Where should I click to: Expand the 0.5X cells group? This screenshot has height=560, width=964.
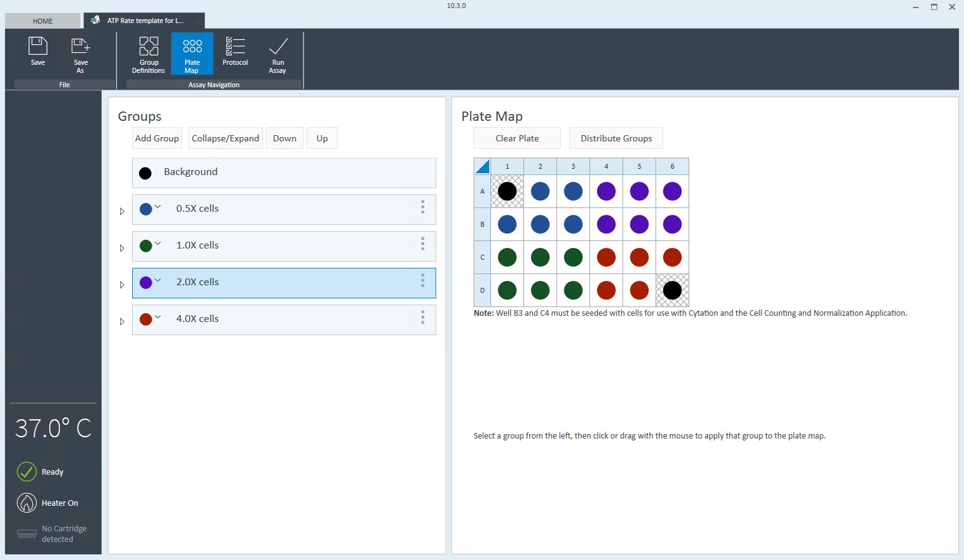tap(122, 211)
